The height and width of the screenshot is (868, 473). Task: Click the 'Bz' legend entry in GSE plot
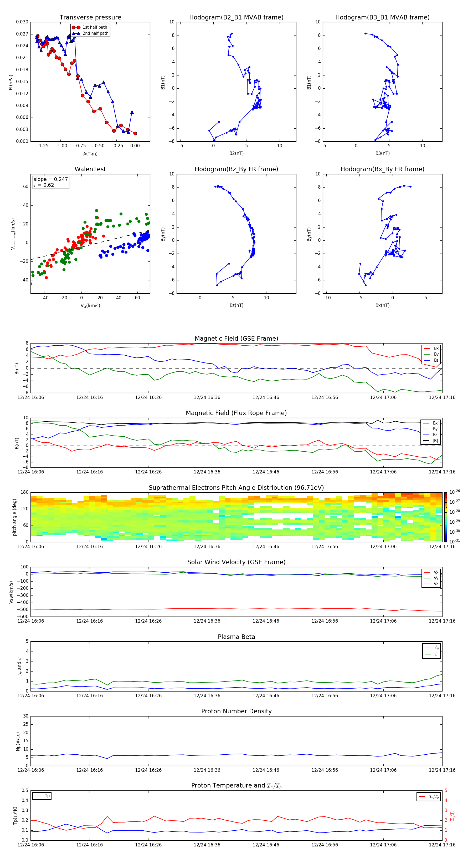(x=431, y=360)
